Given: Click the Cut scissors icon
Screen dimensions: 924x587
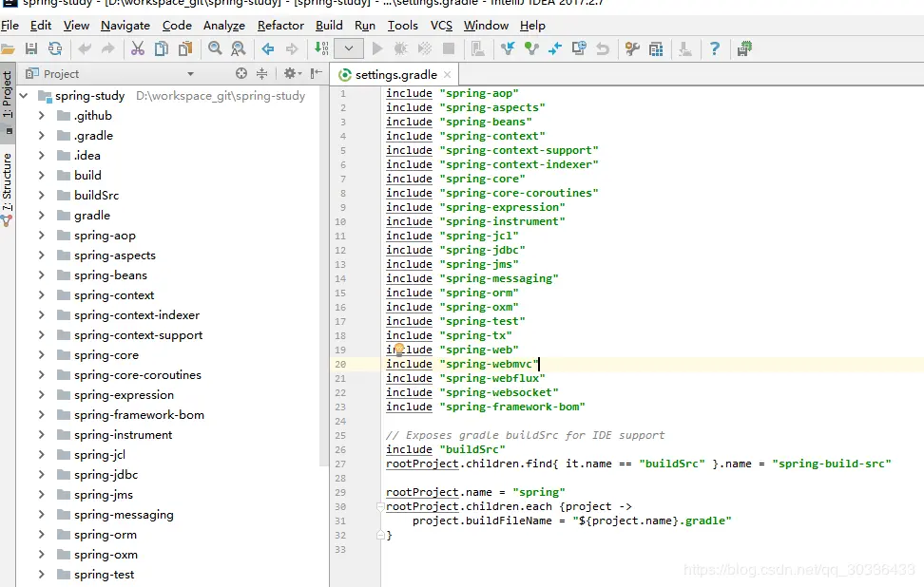Looking at the screenshot, I should point(137,48).
